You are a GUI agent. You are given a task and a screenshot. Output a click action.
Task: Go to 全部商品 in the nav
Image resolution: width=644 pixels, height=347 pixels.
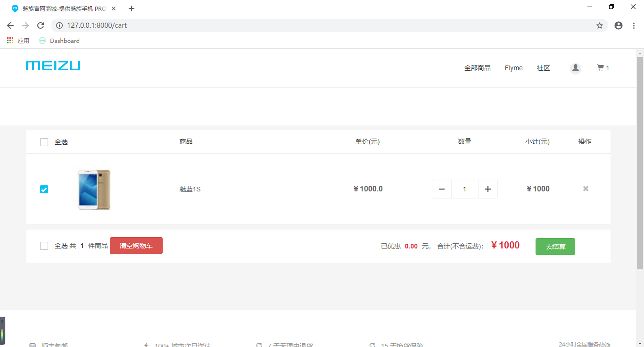pyautogui.click(x=478, y=68)
